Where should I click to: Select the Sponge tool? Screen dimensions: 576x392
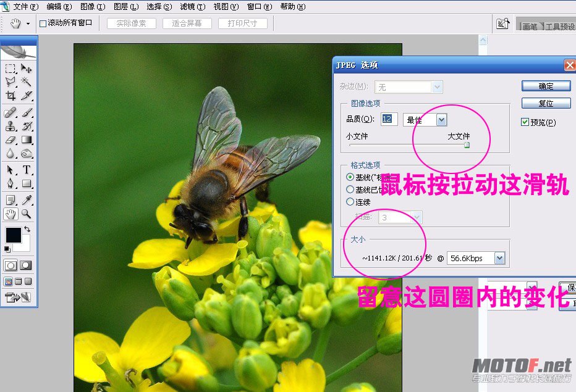click(26, 154)
